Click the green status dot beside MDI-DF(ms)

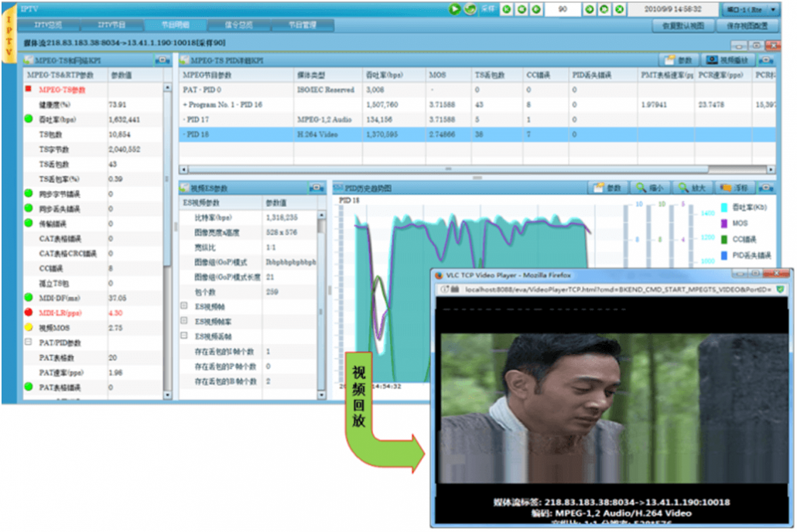pyautogui.click(x=29, y=298)
